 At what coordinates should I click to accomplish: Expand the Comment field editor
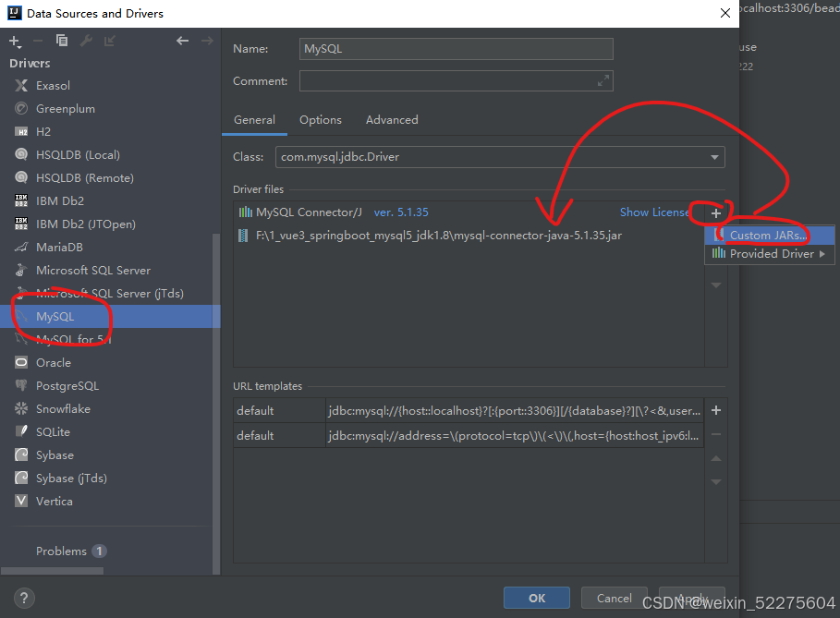[603, 81]
